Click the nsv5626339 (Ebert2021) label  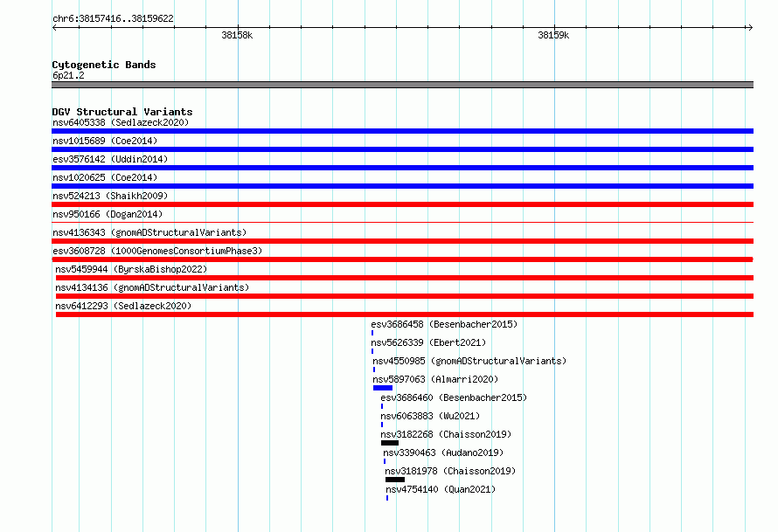[x=428, y=342]
